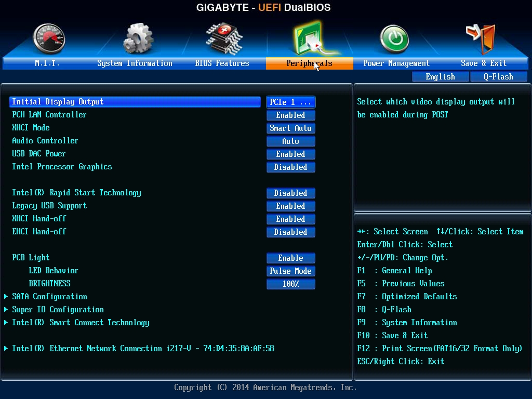Toggle Intel Processor Graphics Disabled value
The width and height of the screenshot is (532, 399).
tap(291, 167)
